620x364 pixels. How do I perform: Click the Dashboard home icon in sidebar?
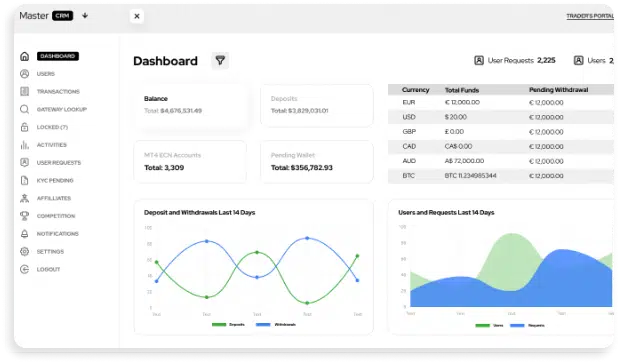pos(25,56)
